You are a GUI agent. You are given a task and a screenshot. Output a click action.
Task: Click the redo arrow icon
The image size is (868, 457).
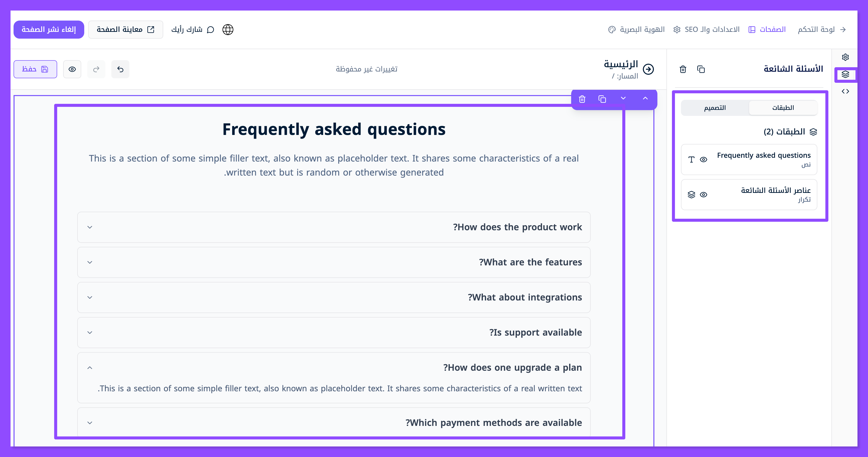[x=96, y=69]
